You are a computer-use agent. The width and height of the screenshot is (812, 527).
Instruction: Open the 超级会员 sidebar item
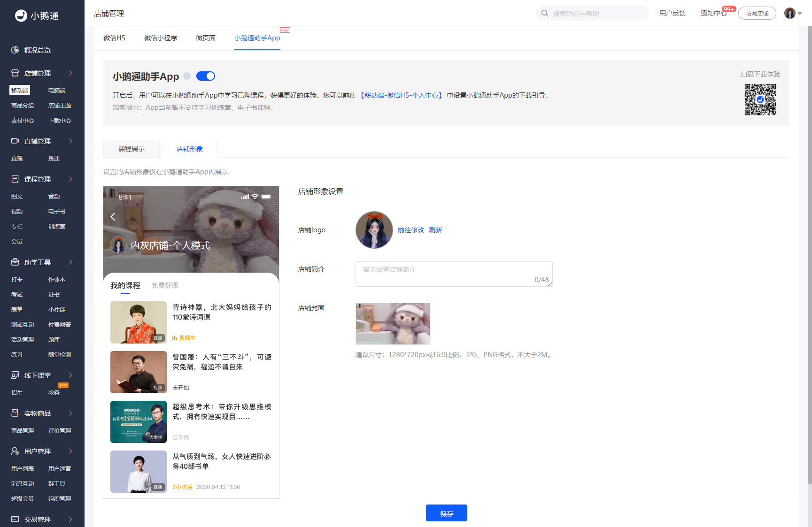pyautogui.click(x=23, y=498)
